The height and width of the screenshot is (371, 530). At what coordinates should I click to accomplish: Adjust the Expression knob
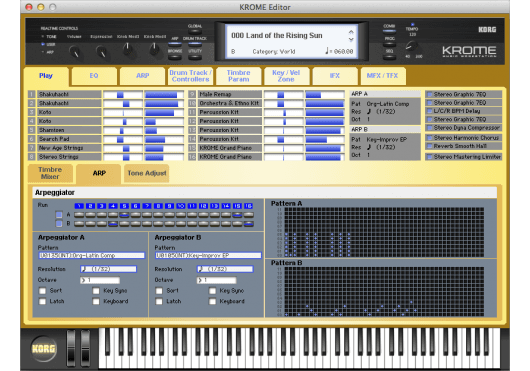101,51
